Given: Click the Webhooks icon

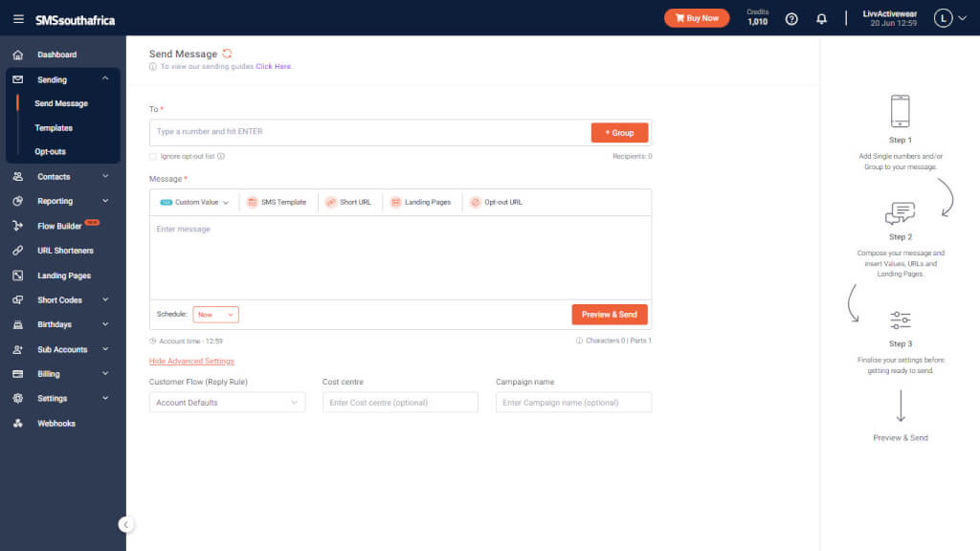Looking at the screenshot, I should (x=17, y=423).
